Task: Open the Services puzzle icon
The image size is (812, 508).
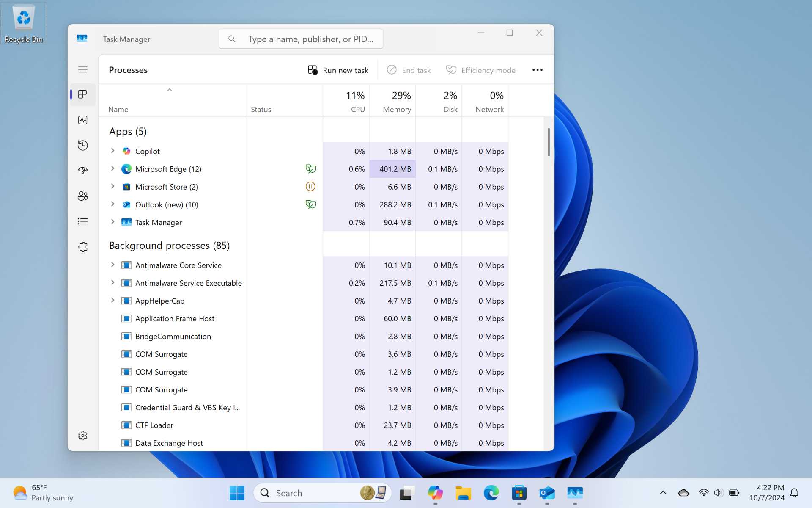Action: point(83,247)
